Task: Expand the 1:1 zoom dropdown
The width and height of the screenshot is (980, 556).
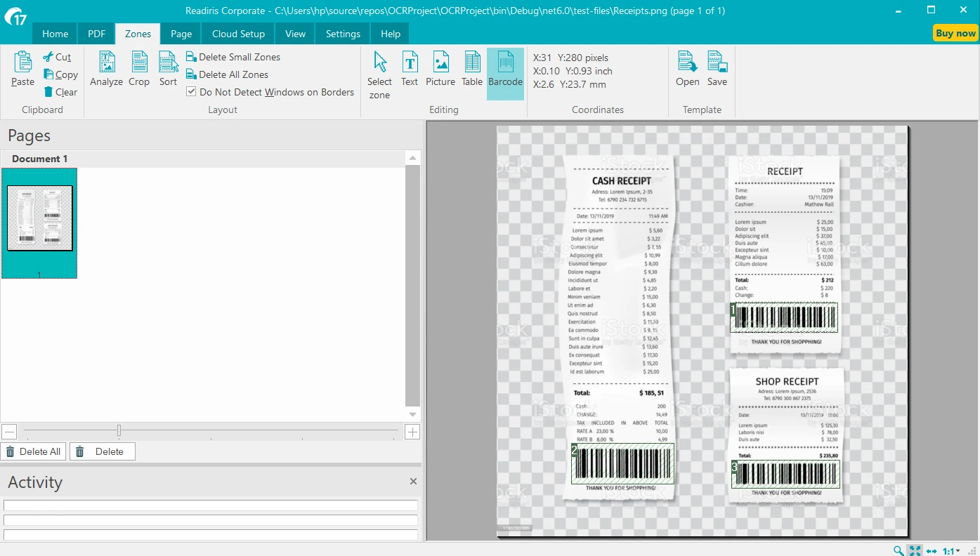Action: tap(958, 551)
